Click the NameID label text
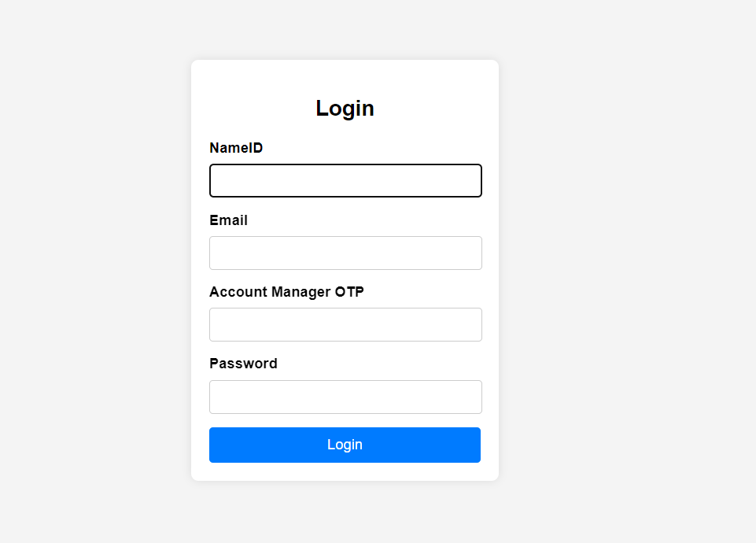The width and height of the screenshot is (756, 543). tap(236, 148)
